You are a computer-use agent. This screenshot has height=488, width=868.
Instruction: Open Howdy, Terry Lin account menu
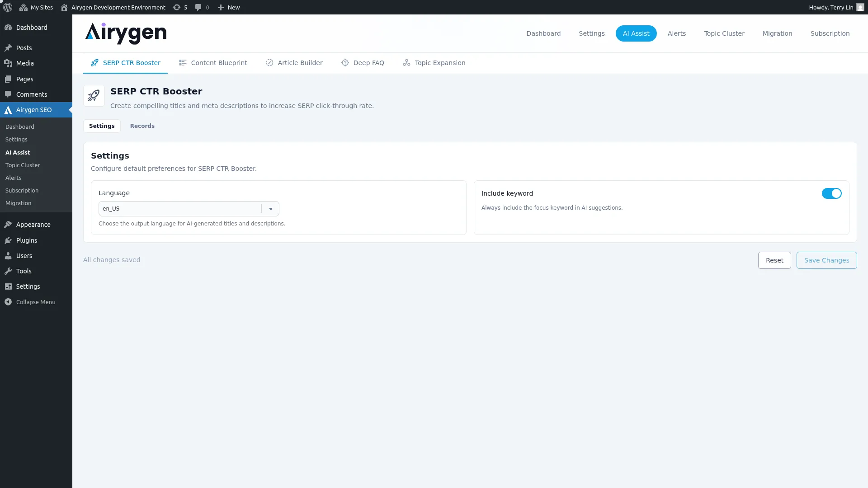[836, 7]
